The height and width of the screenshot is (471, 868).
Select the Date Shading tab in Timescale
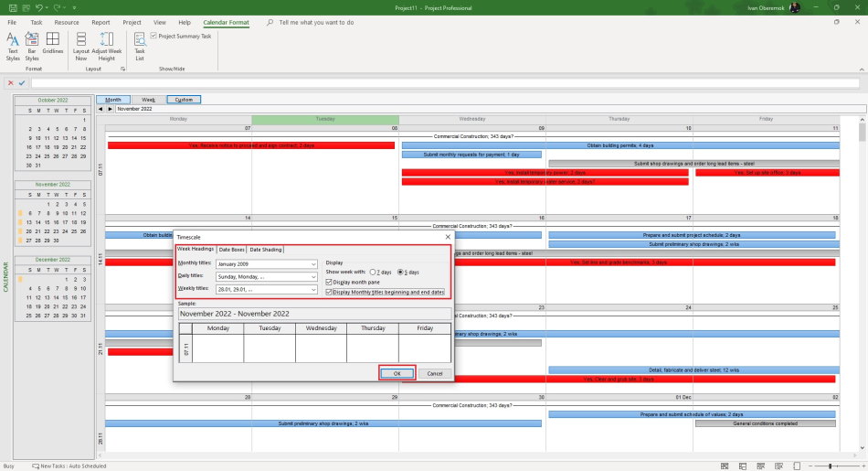pos(266,250)
